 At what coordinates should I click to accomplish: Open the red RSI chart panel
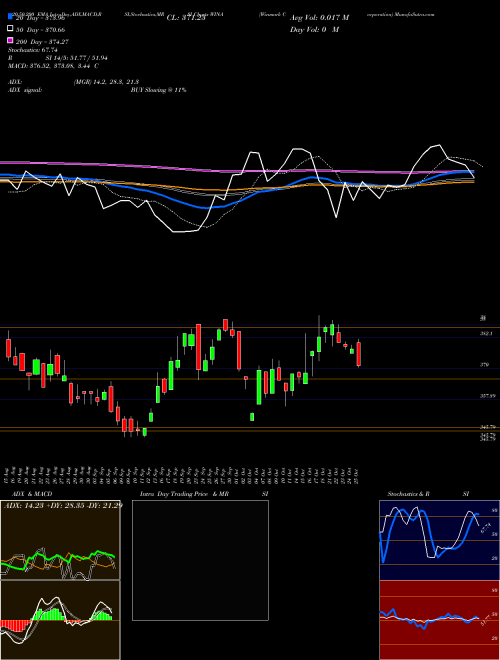(x=439, y=620)
